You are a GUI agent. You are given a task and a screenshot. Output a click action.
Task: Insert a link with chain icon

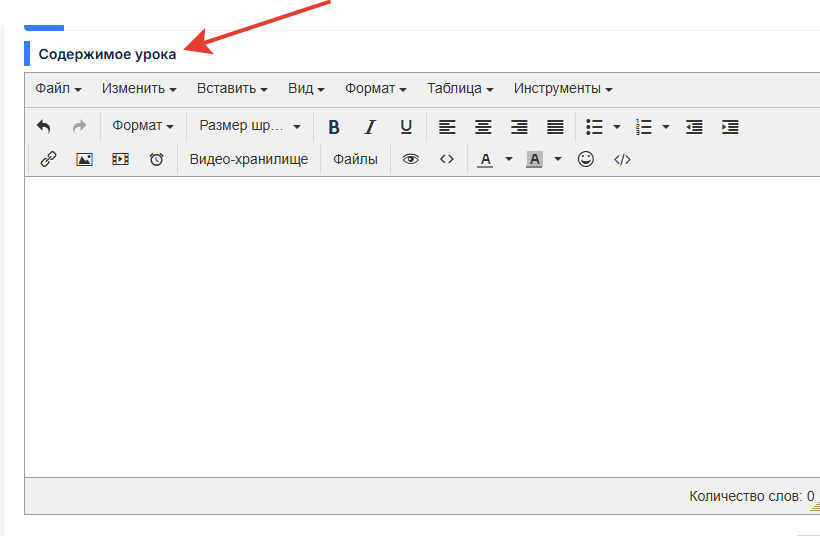coord(48,159)
